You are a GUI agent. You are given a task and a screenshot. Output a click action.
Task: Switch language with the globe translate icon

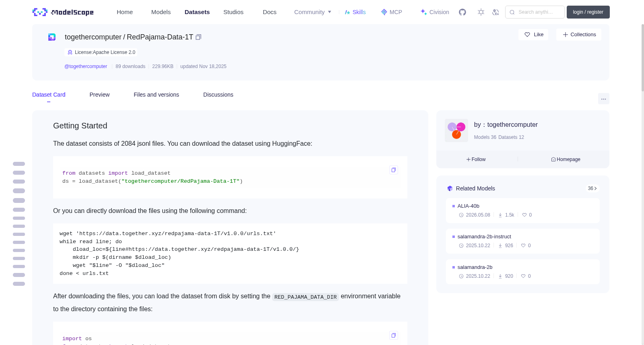click(495, 12)
